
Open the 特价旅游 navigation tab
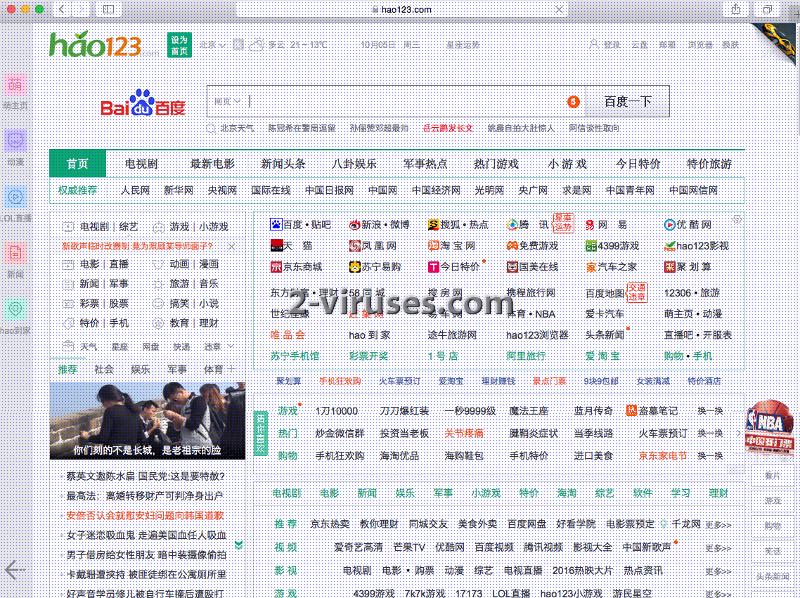click(709, 164)
